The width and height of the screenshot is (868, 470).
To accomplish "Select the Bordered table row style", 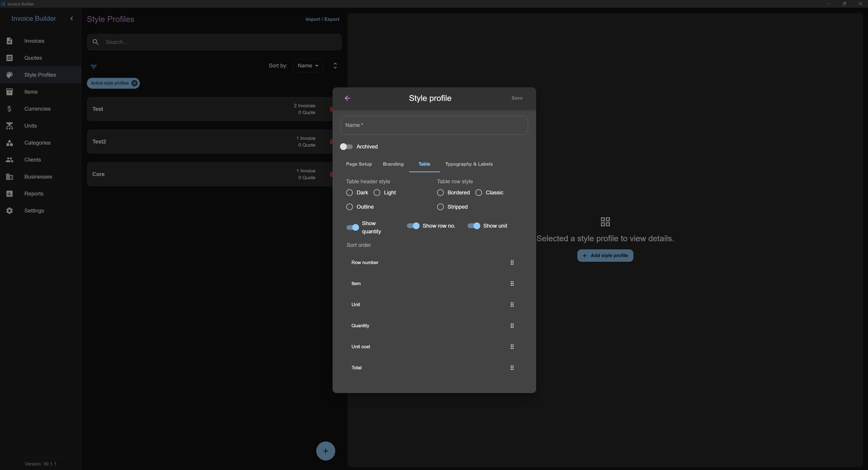I will click(440, 193).
